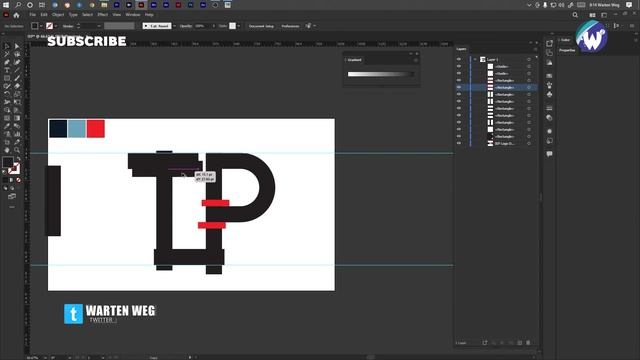Screen dimensions: 640x360
Task: Select the Free Transform tool
Action: [x=17, y=102]
